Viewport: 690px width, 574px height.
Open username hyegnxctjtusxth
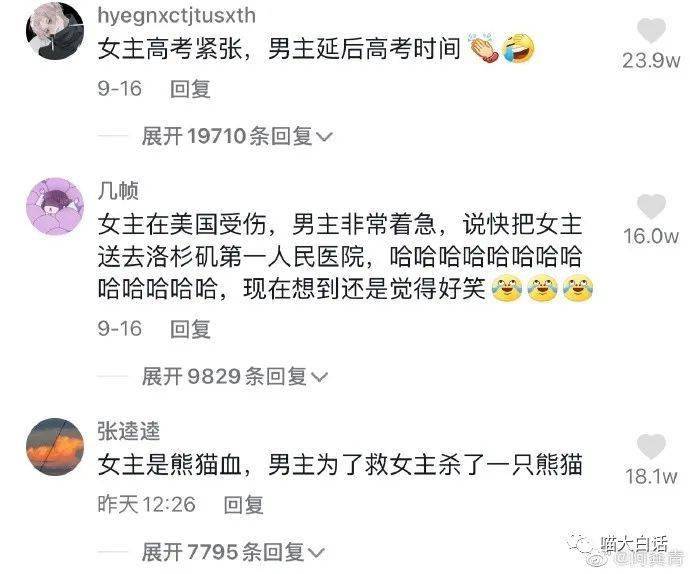click(176, 16)
